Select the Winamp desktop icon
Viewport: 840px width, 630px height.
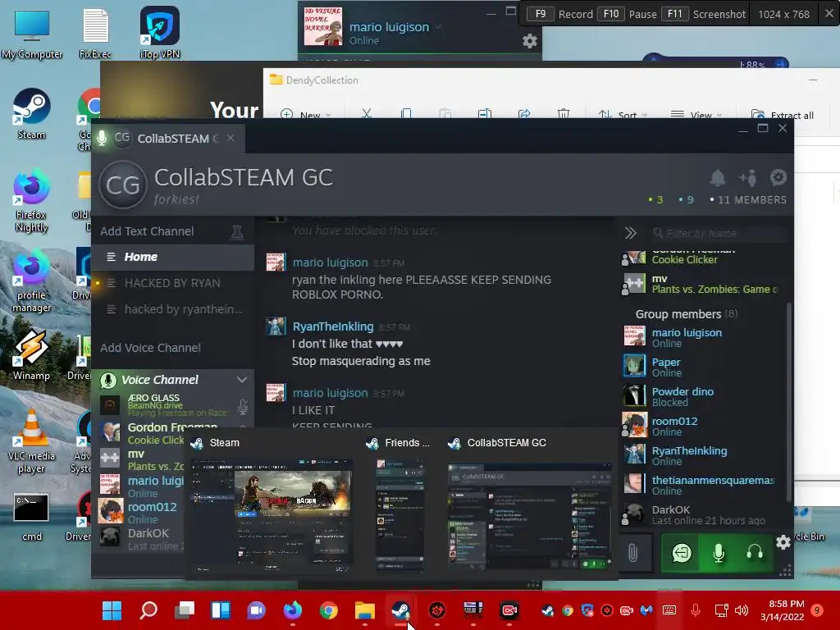(31, 354)
